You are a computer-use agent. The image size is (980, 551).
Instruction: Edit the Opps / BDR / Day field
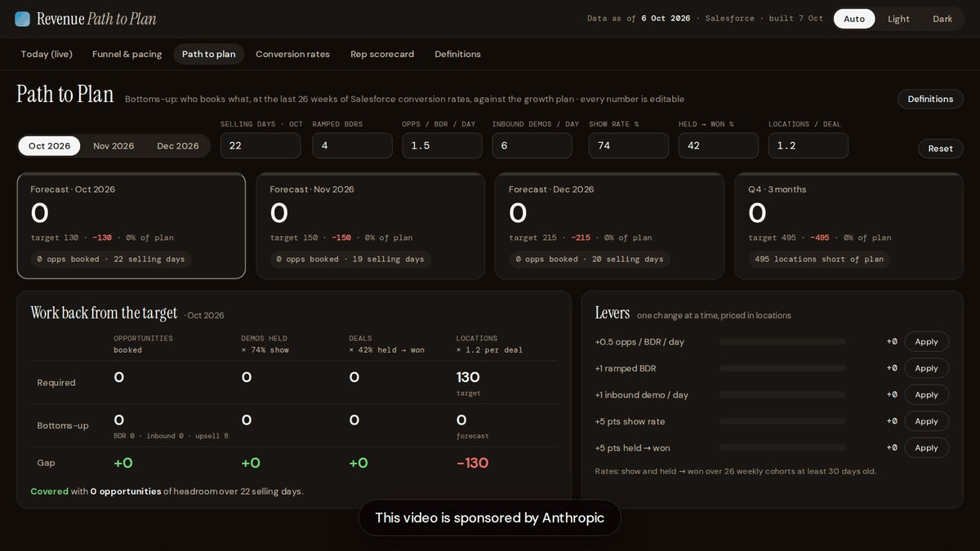(x=442, y=145)
